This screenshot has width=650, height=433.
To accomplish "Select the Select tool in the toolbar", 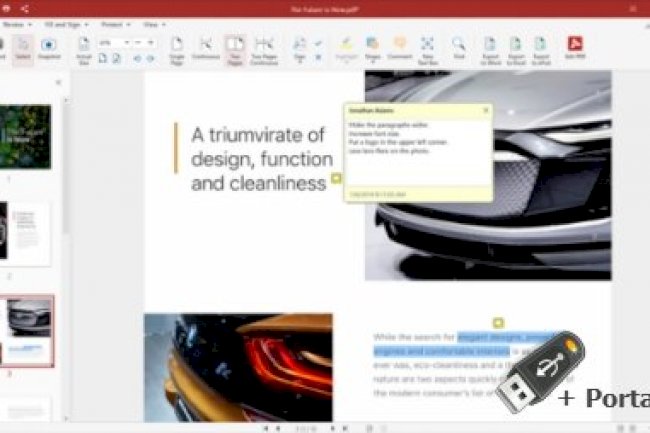I will pos(23,49).
